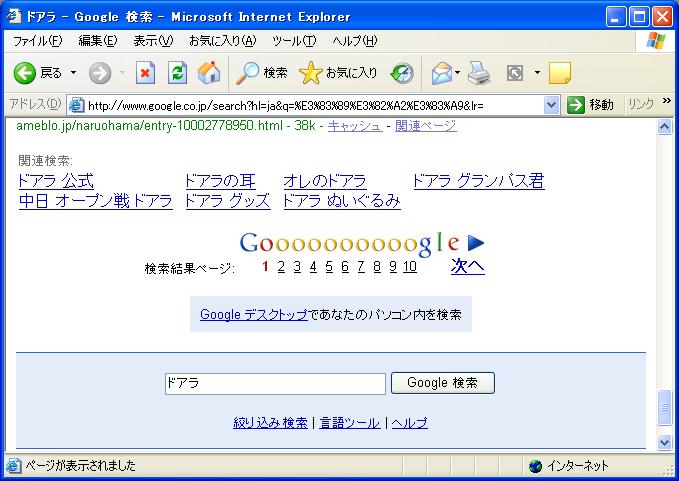Click related search ドアラの耳
Image resolution: width=679 pixels, height=481 pixels.
coord(220,181)
